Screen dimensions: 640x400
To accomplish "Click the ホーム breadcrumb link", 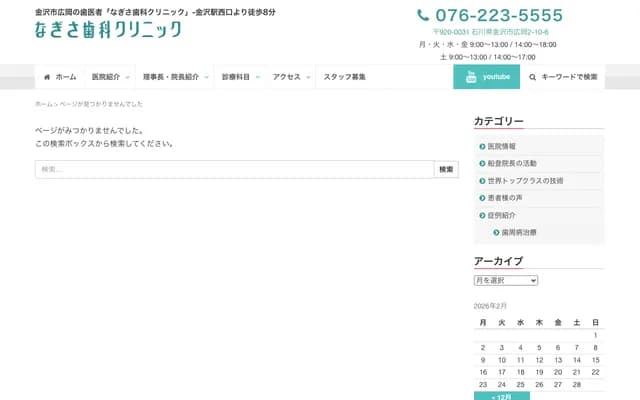I will [43, 104].
